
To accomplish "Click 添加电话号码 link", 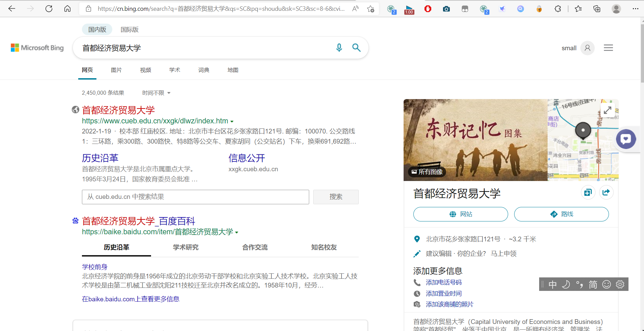I will (x=444, y=282).
